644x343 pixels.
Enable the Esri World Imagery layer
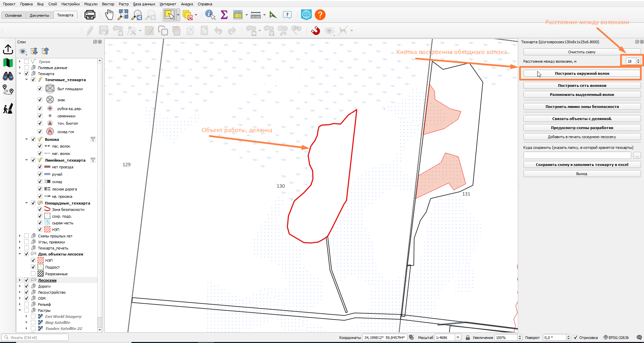[x=33, y=316]
